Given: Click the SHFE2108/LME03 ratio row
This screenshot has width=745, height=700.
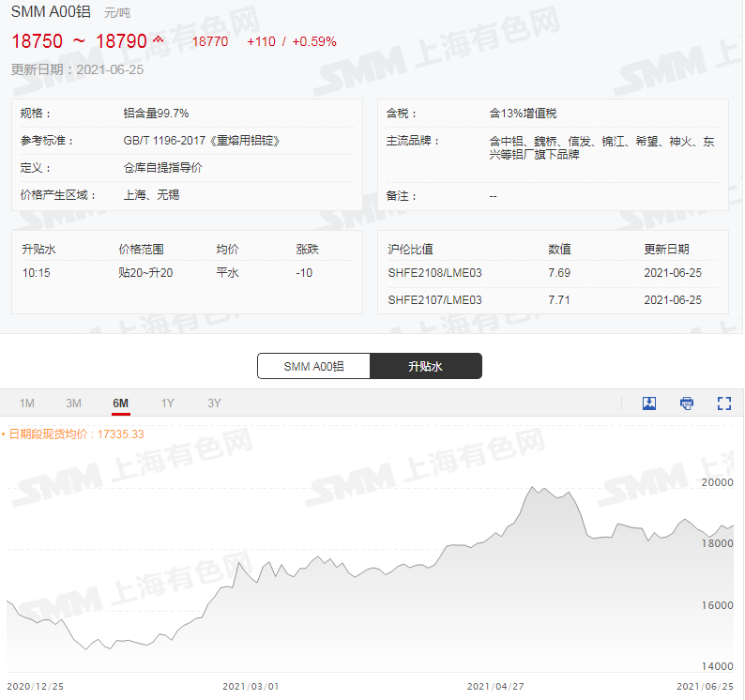Looking at the screenshot, I should click(435, 273).
